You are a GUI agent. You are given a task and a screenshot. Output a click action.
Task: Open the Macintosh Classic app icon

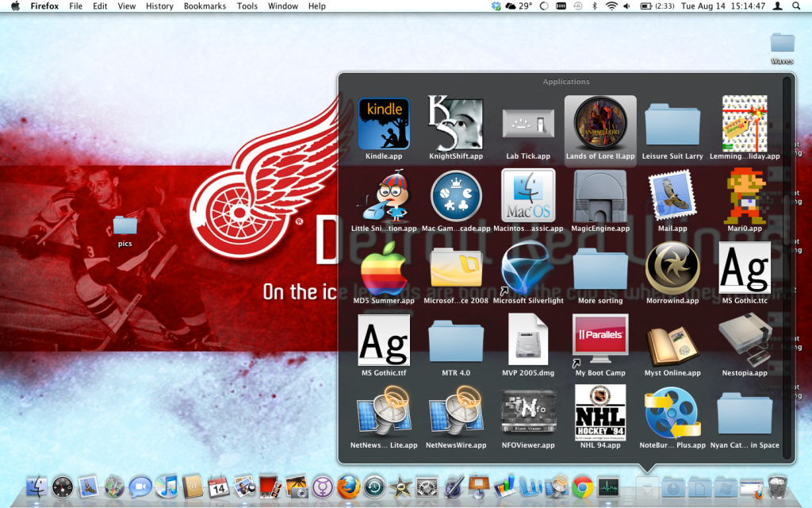coord(528,196)
